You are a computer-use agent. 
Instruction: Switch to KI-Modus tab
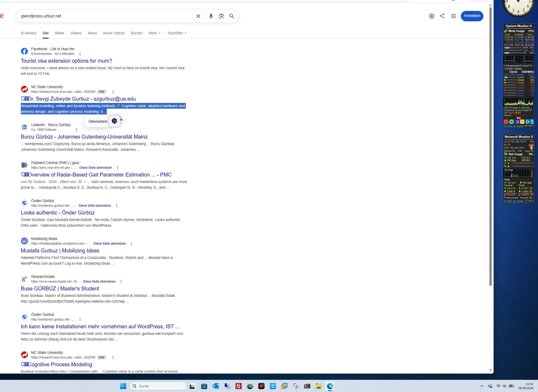tap(29, 33)
